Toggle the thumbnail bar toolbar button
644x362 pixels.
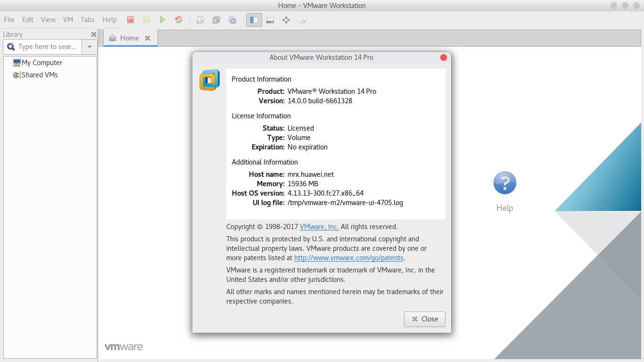[x=270, y=20]
